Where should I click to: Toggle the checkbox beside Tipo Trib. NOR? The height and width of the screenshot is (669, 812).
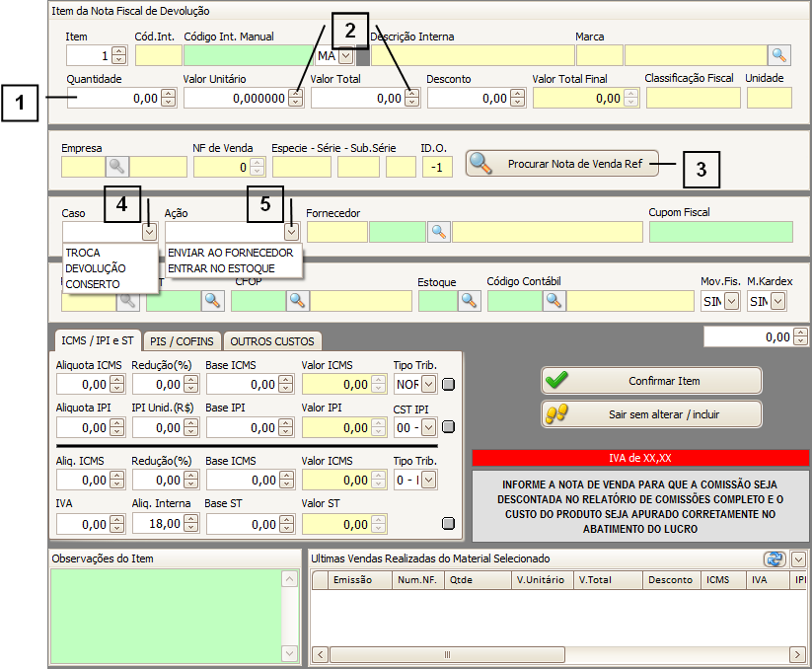[449, 385]
